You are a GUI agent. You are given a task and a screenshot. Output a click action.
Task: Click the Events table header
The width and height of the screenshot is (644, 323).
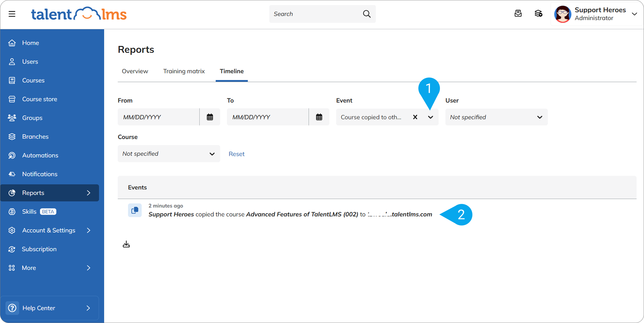pyautogui.click(x=377, y=187)
